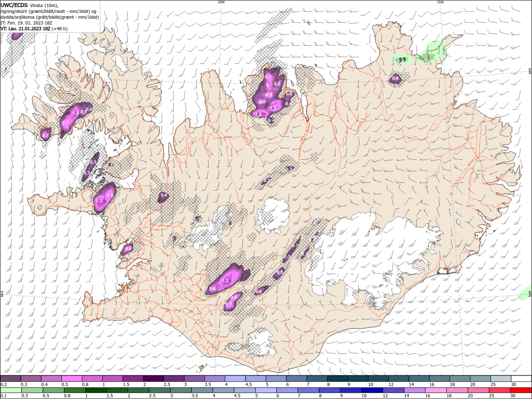Click the 'VT: Lau. 21.01.2023 18Z (+48 h)' line

[x=34, y=29]
